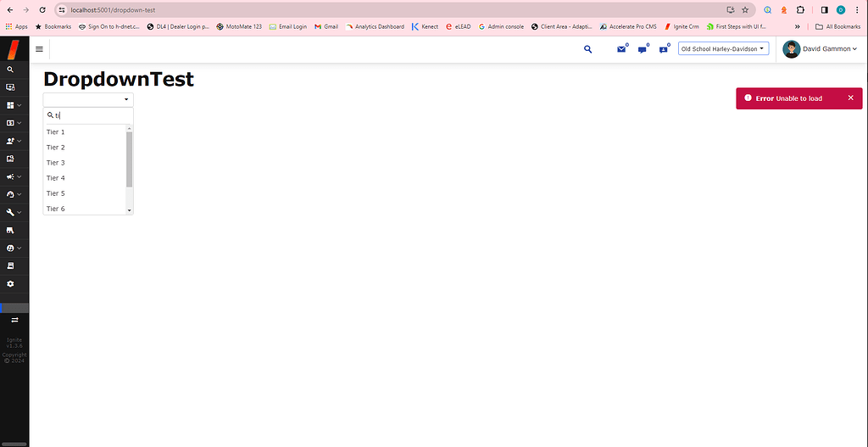Open the email envelope notifications icon
The width and height of the screenshot is (868, 447).
click(621, 49)
